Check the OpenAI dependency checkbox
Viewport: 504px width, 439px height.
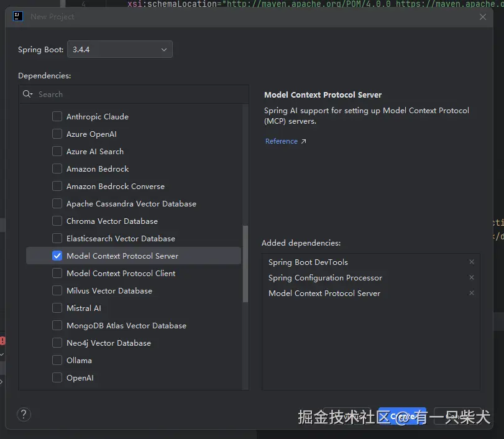[57, 377]
